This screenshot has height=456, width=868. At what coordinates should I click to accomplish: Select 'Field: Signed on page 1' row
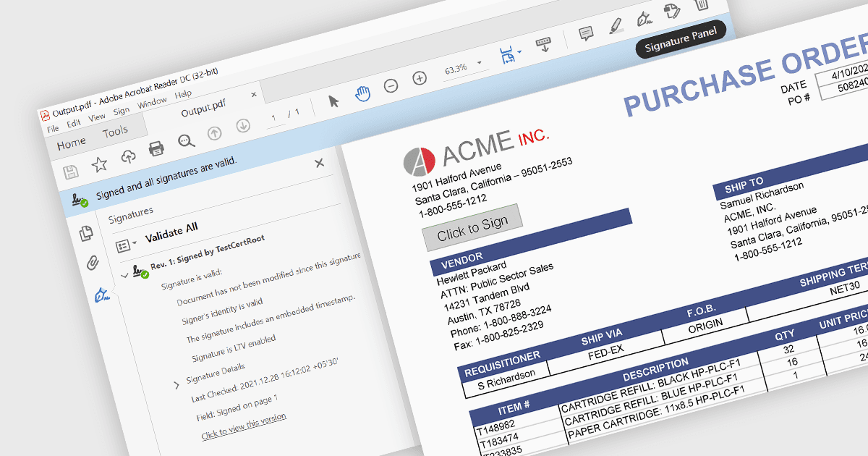tap(237, 408)
